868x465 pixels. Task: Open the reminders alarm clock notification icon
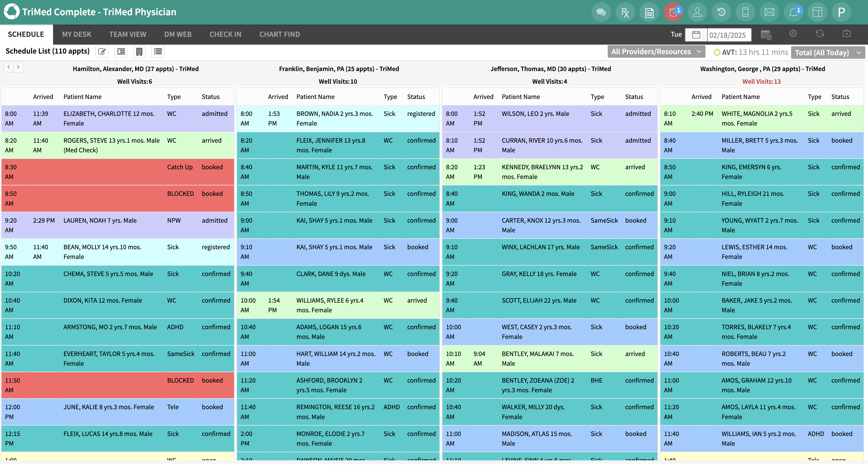tap(673, 12)
